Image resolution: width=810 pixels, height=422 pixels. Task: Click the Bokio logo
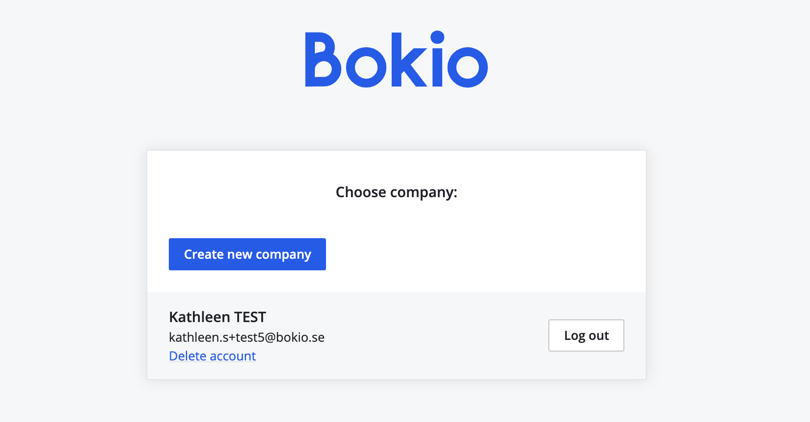(396, 60)
